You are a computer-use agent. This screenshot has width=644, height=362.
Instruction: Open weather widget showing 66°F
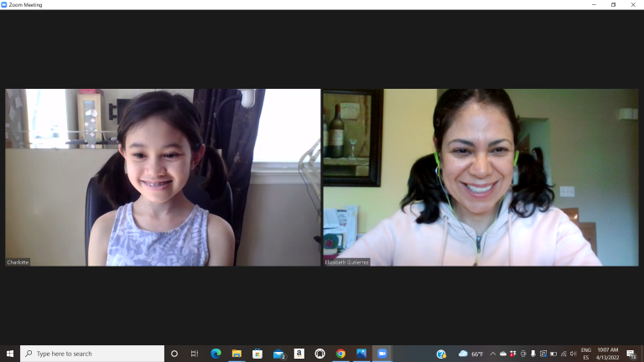pyautogui.click(x=470, y=354)
